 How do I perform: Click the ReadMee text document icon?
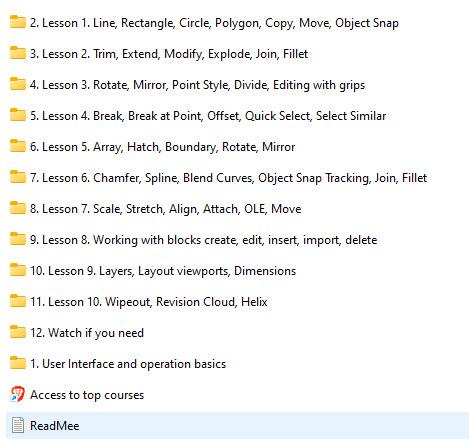point(18,425)
